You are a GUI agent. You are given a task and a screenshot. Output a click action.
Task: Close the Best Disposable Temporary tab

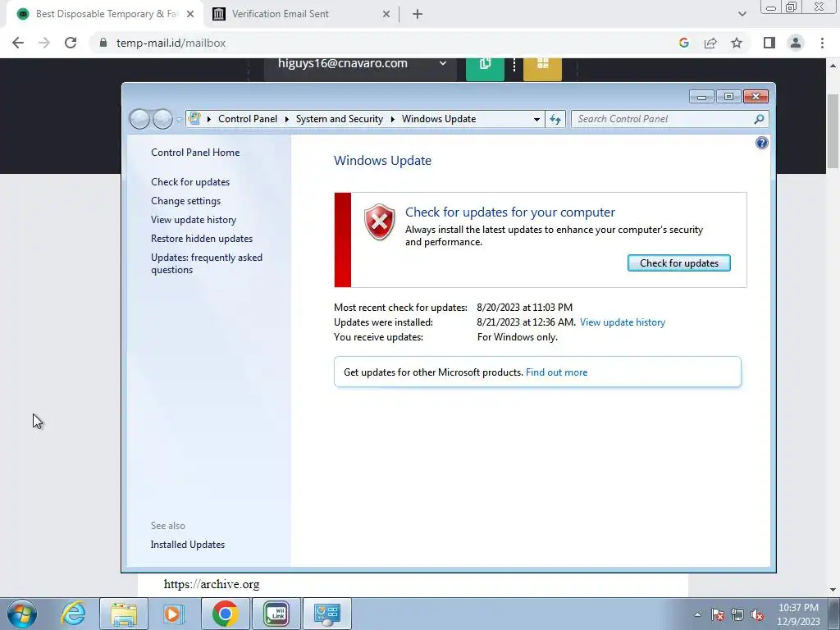click(190, 15)
